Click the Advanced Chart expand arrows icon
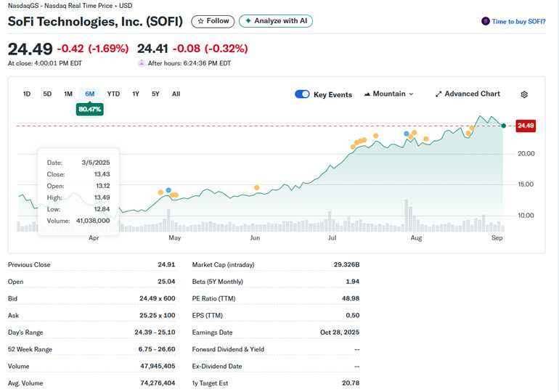559x392 pixels. pos(438,94)
